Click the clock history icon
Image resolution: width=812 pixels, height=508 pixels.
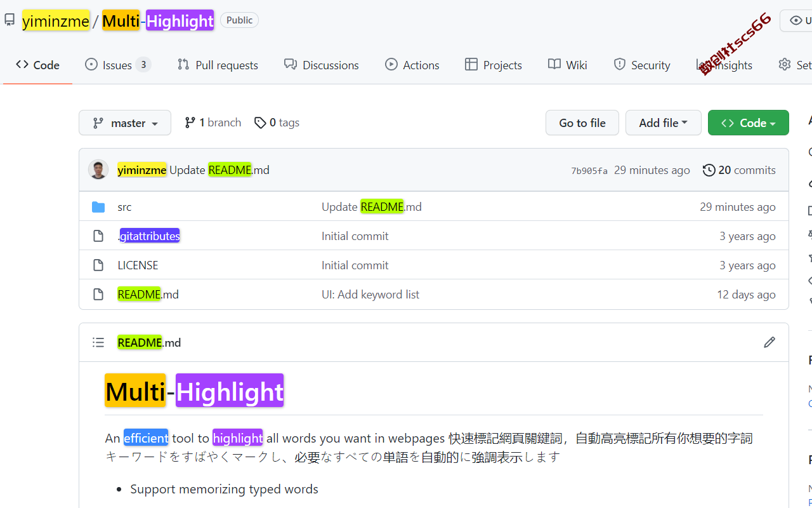[709, 170]
